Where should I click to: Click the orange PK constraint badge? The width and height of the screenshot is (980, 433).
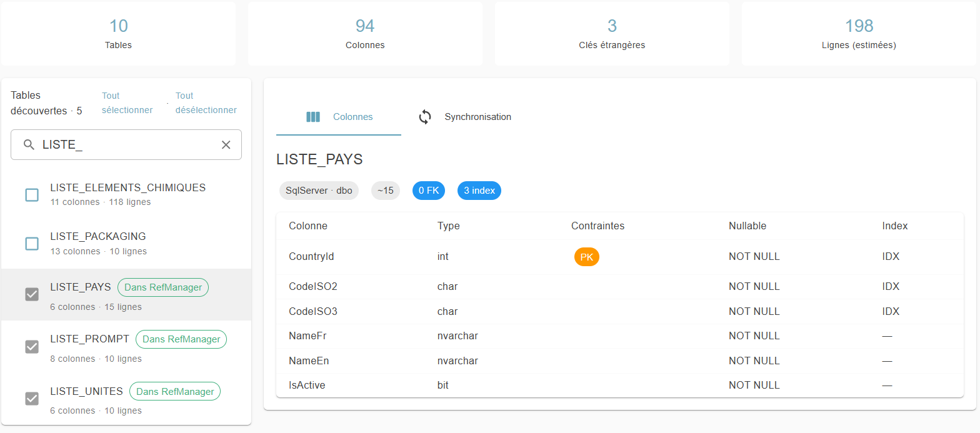tap(587, 257)
